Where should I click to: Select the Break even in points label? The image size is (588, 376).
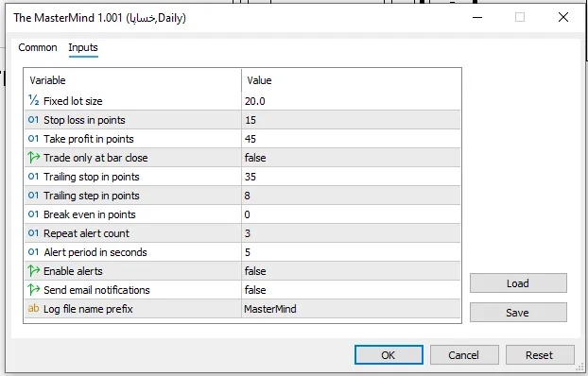tap(90, 214)
